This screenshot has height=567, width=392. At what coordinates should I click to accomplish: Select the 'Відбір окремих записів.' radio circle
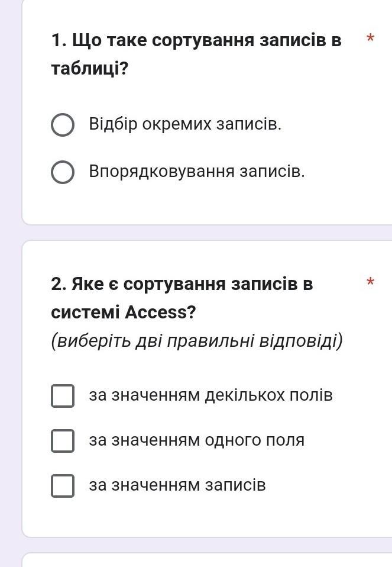click(63, 125)
